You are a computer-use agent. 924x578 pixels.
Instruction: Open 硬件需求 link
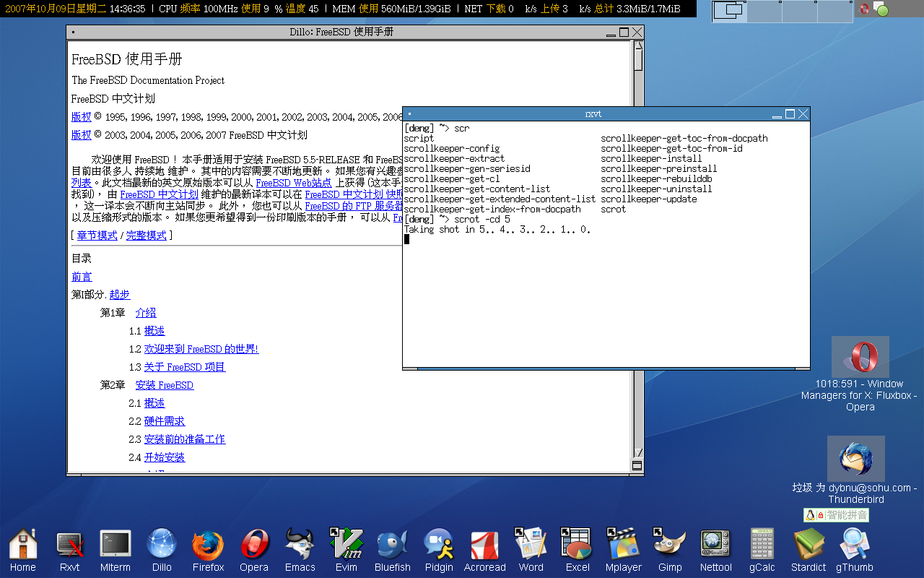[165, 421]
